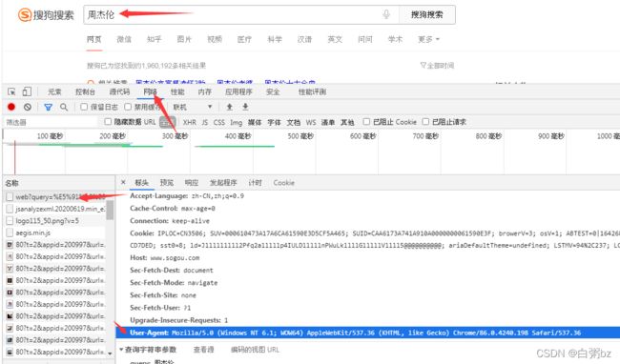Click the request list vertical scrollbar

[110, 210]
